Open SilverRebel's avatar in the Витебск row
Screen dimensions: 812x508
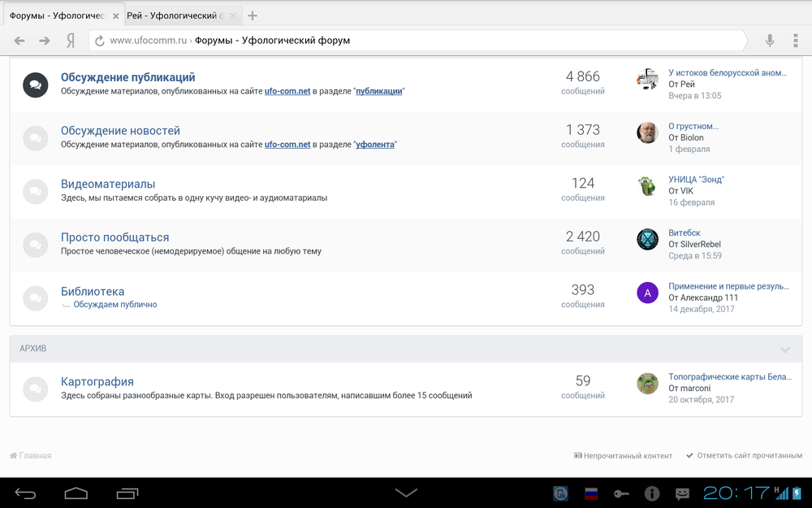[x=647, y=239]
